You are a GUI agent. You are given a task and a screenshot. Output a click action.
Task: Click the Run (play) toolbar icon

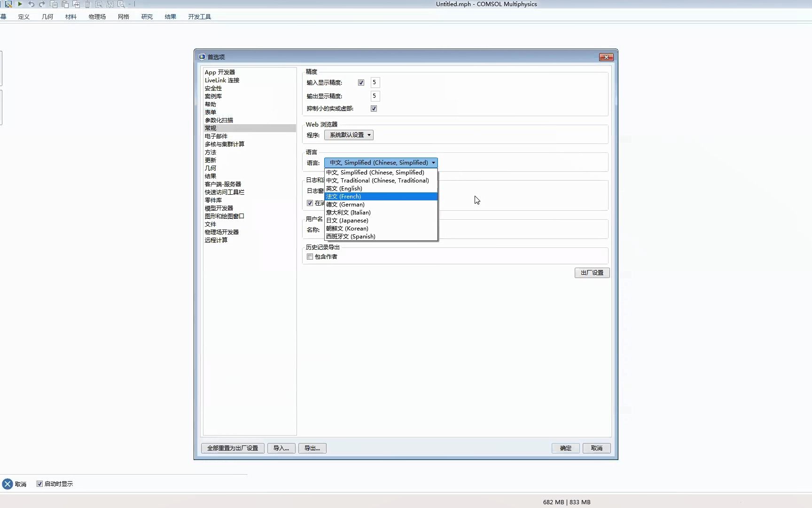(20, 4)
